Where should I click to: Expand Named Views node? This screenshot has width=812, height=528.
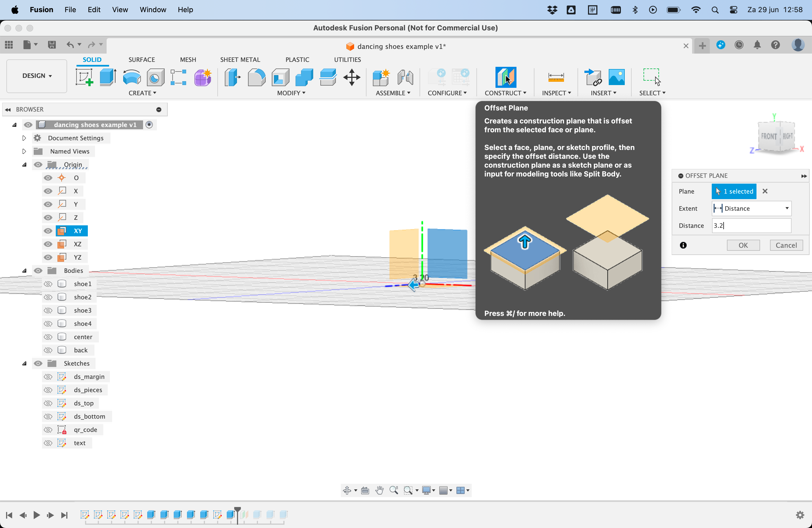click(24, 151)
